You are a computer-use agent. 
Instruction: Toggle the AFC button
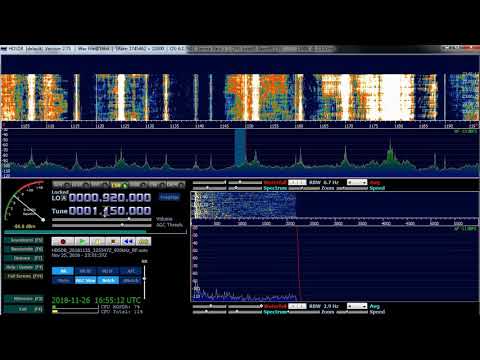click(130, 271)
